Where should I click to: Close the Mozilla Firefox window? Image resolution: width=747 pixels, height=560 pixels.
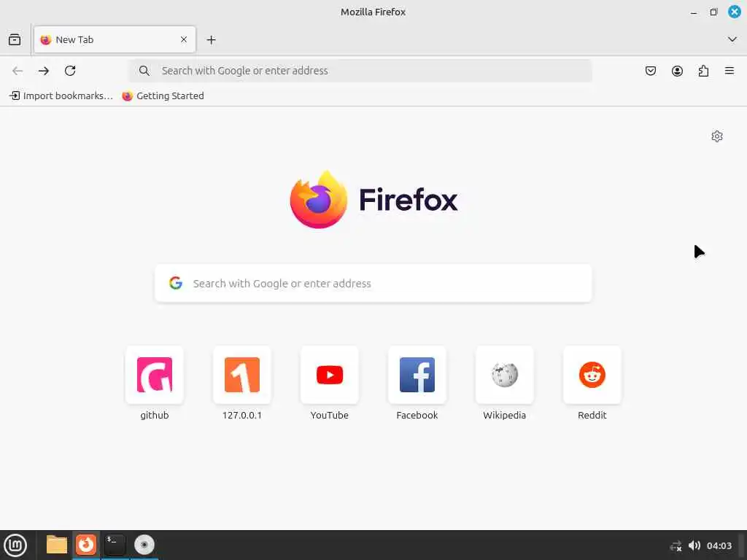[735, 12]
